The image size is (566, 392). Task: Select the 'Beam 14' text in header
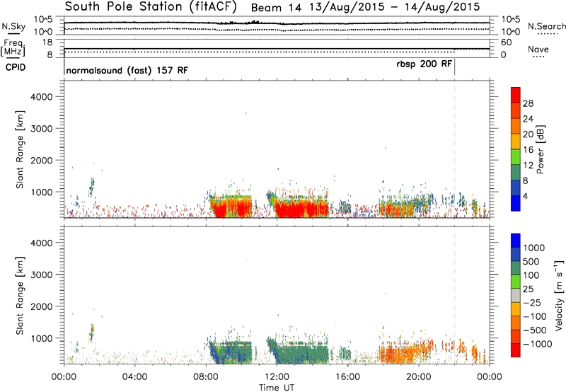(276, 7)
